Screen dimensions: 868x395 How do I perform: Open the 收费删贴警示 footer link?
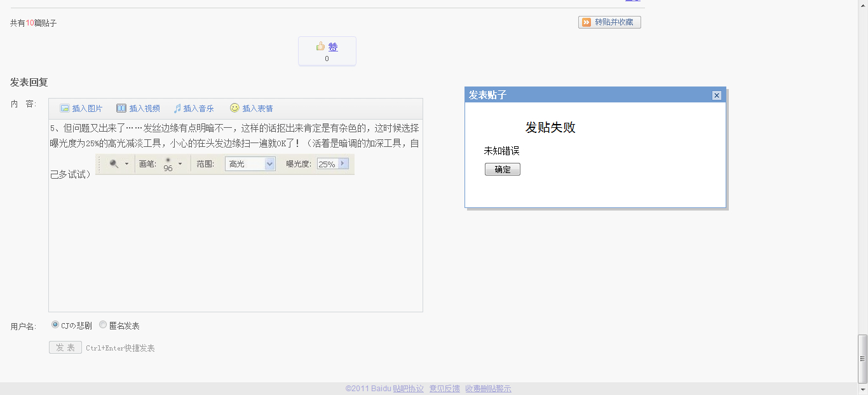(488, 389)
